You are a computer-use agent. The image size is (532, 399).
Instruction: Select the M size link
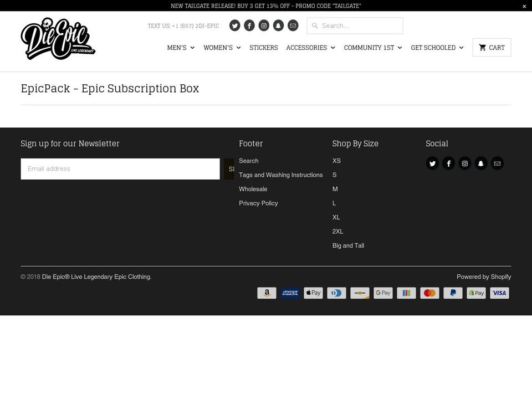click(x=335, y=190)
